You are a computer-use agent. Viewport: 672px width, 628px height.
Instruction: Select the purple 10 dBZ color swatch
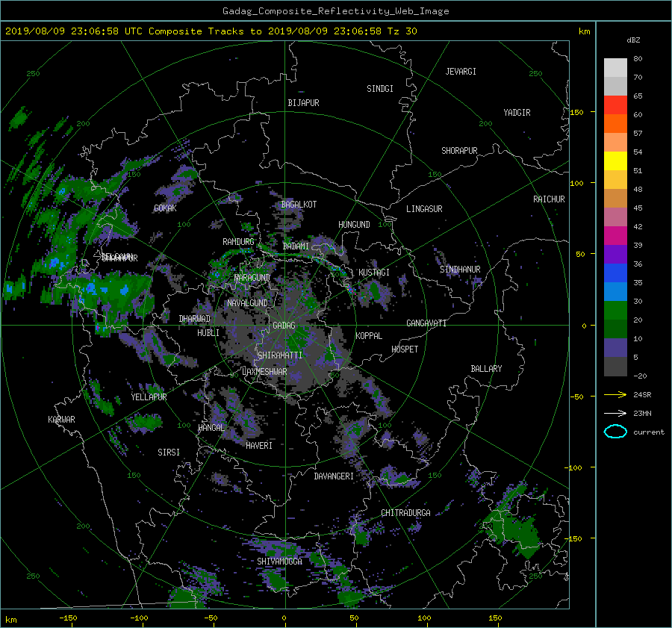[615, 348]
